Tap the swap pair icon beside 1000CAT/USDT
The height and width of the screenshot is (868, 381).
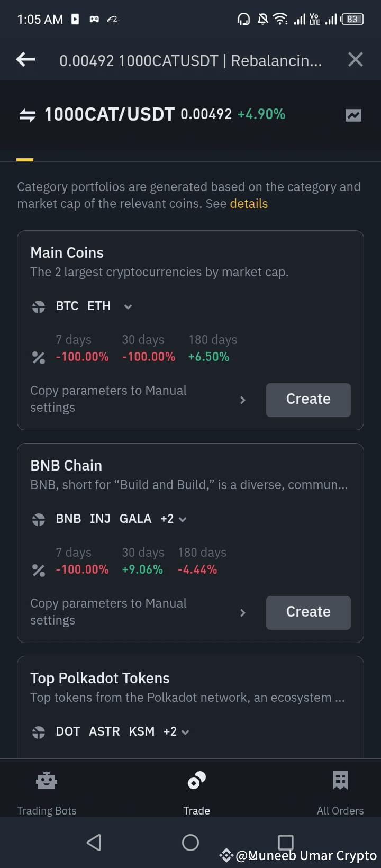(27, 115)
